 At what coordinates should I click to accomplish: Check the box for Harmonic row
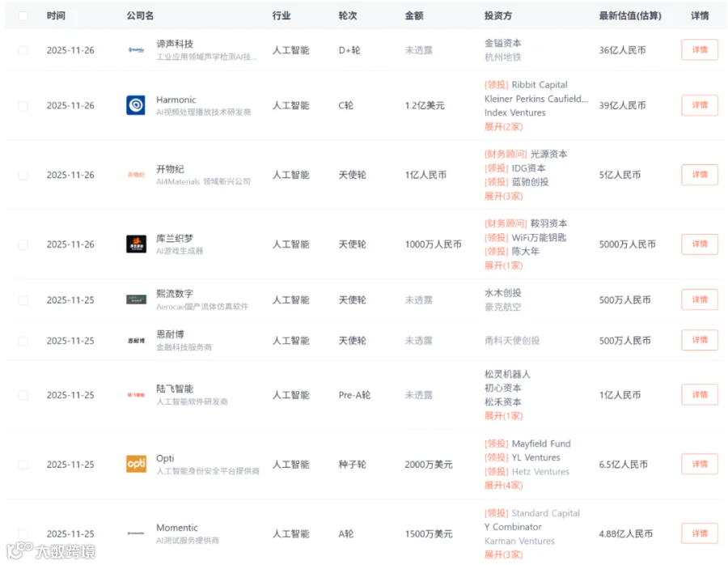coord(23,106)
